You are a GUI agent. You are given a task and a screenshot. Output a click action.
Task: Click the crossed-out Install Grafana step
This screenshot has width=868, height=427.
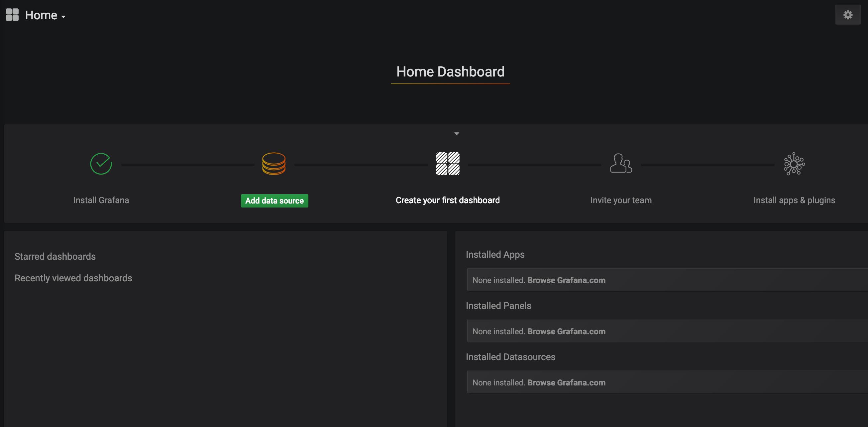point(101,200)
